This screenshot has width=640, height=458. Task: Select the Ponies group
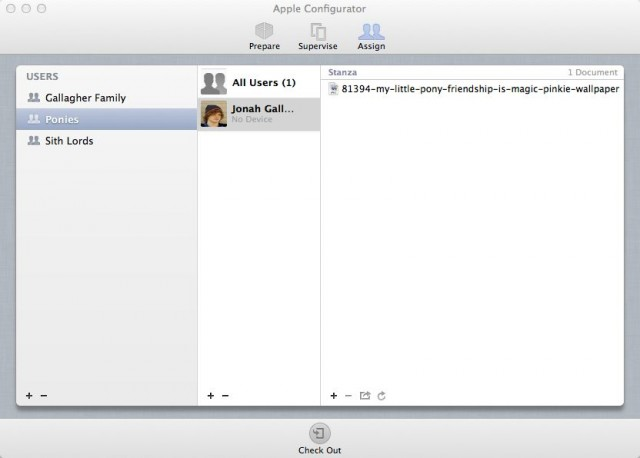pos(61,119)
